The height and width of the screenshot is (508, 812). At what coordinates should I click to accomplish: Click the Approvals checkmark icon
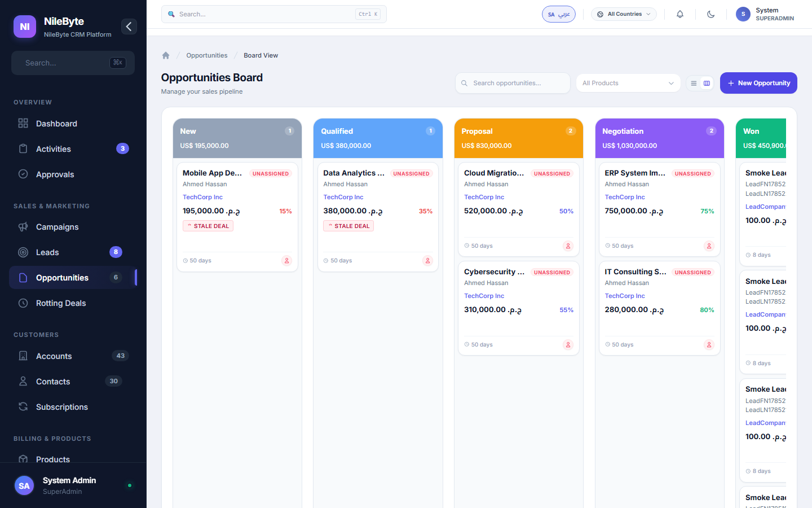pyautogui.click(x=23, y=174)
